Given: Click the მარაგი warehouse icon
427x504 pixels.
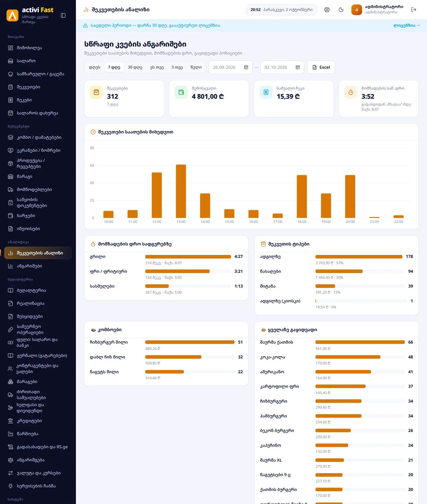Looking at the screenshot, I should [10, 177].
